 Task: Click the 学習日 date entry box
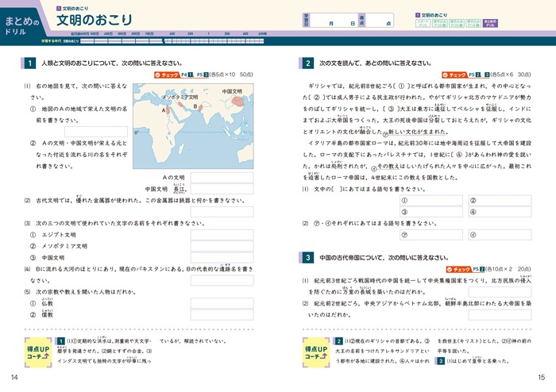[334, 20]
